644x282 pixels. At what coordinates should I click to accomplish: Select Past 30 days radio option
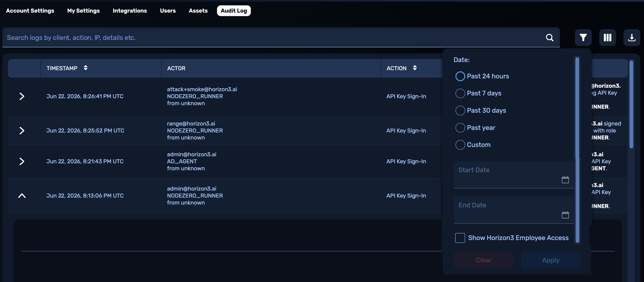(x=460, y=110)
